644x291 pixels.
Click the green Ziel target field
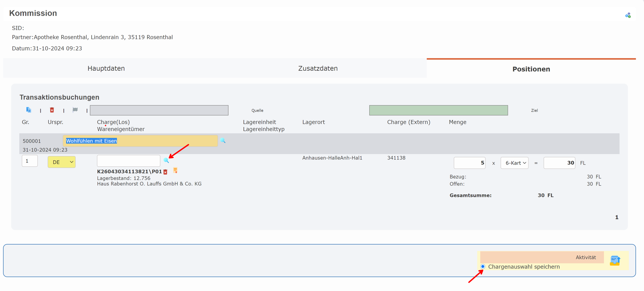[x=438, y=110]
